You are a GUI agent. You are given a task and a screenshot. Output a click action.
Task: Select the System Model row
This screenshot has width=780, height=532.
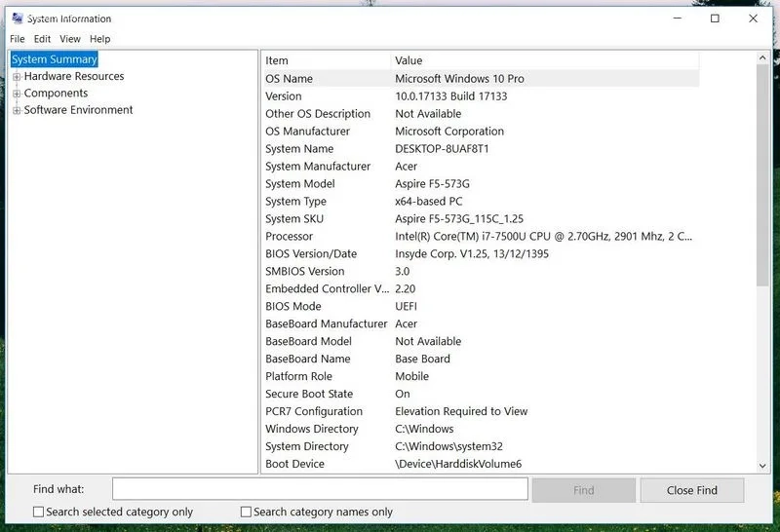[481, 183]
